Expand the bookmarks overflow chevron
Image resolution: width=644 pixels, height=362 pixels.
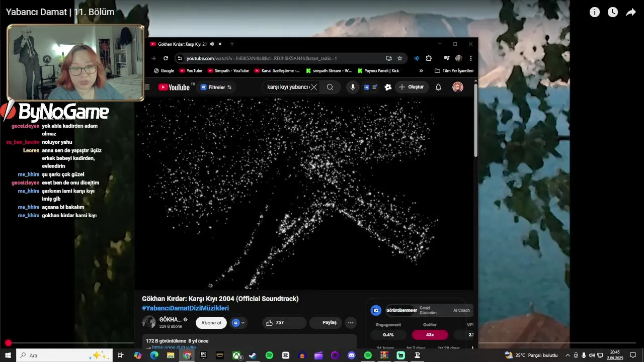(x=421, y=71)
